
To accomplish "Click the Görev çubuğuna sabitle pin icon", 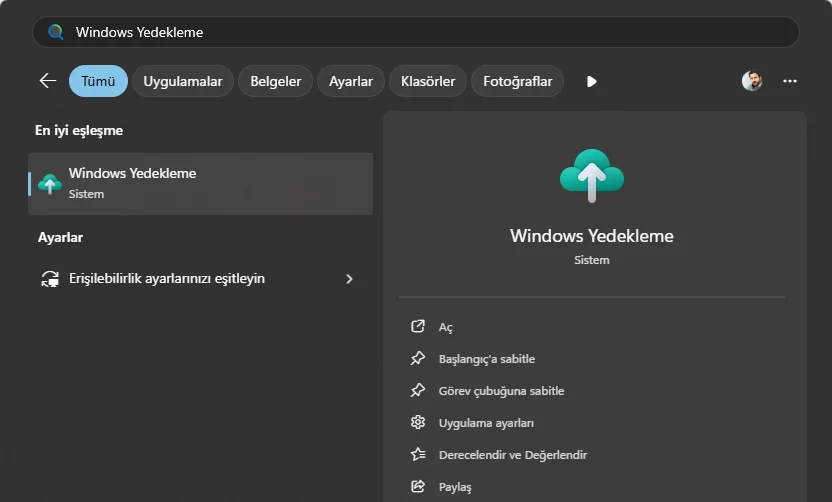I will [418, 390].
